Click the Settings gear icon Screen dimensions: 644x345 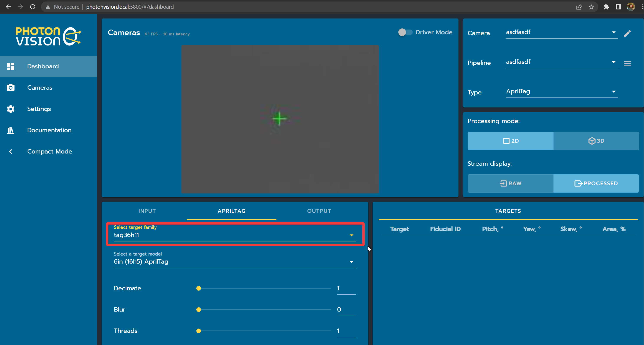(10, 109)
